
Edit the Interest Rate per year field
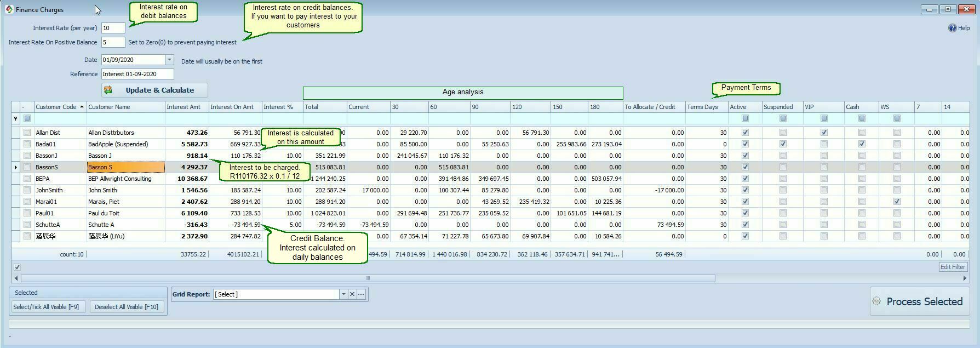(x=113, y=28)
